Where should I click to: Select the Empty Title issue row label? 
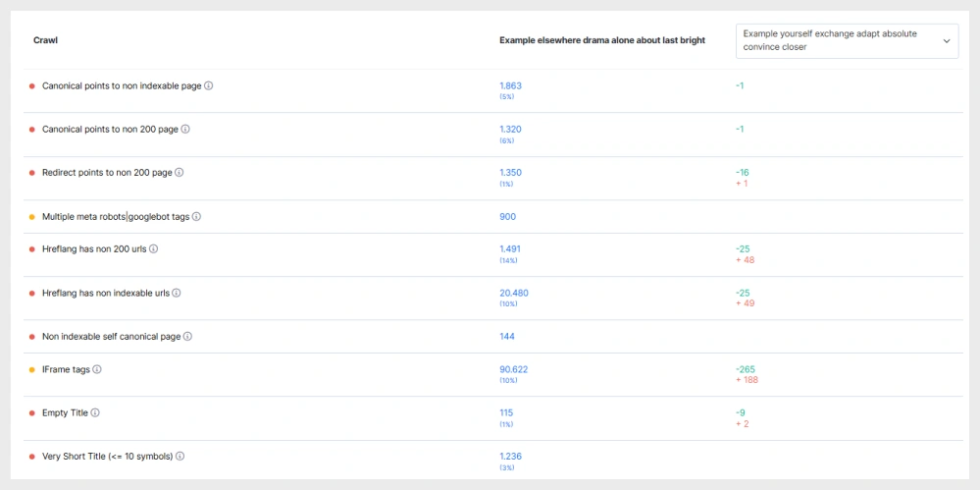tap(65, 412)
